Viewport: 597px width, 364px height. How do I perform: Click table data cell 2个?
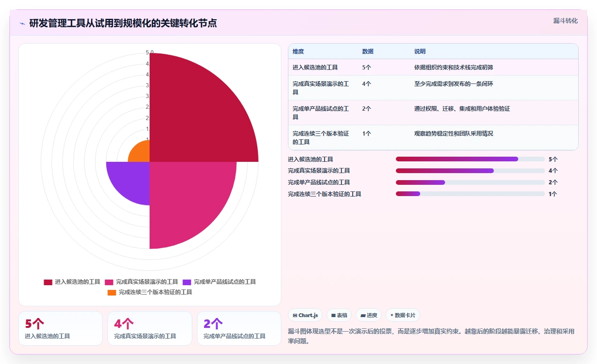tap(366, 109)
